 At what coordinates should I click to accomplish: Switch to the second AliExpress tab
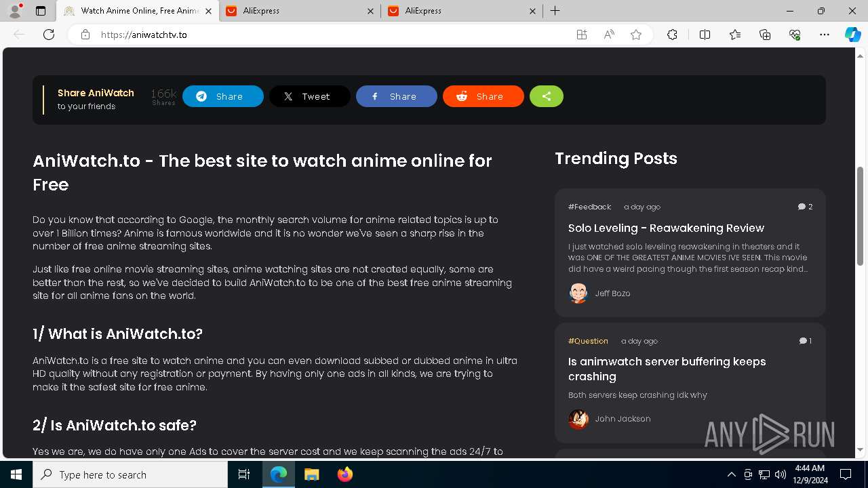pos(462,11)
